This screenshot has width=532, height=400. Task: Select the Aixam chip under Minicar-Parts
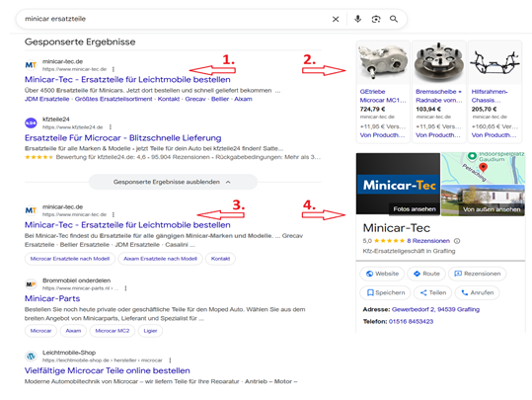pos(73,331)
